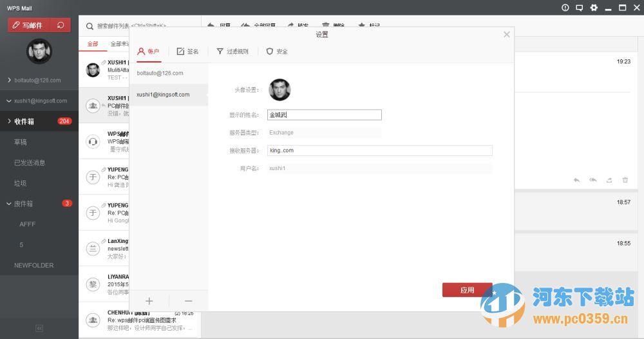Viewport: 644px width, 339px height.
Task: Open the 帐户 account settings tab
Action: coord(148,52)
